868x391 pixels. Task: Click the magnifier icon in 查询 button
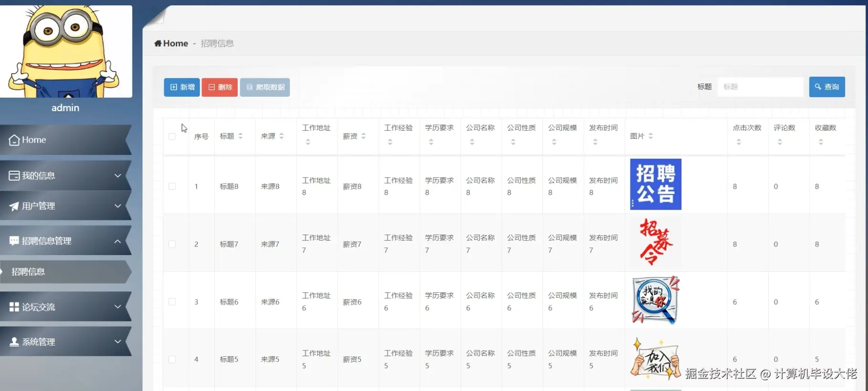(818, 87)
